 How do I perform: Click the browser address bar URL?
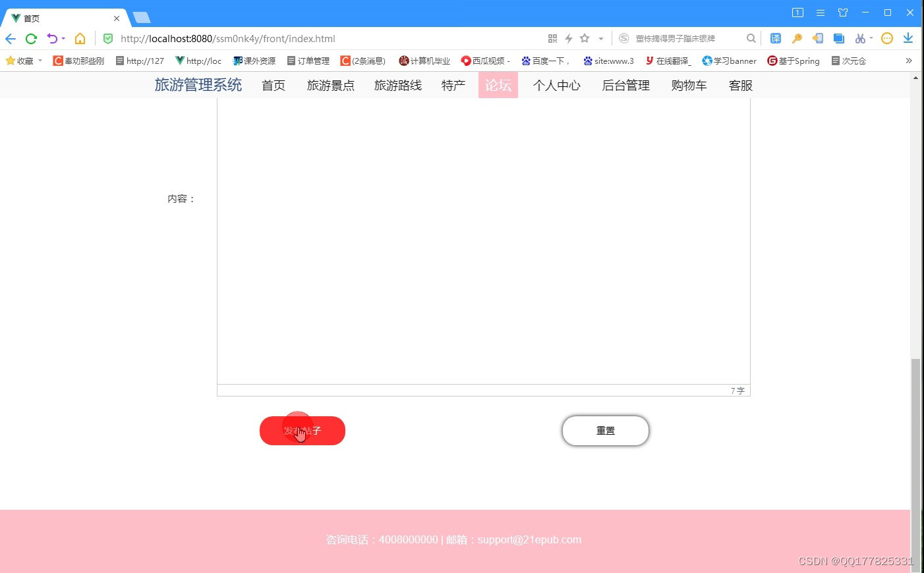(228, 39)
